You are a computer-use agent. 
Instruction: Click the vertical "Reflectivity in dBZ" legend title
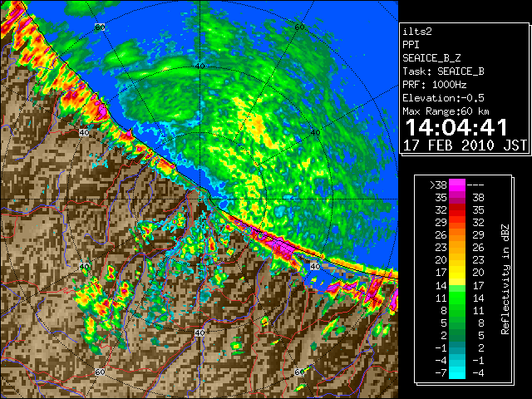[x=505, y=279]
